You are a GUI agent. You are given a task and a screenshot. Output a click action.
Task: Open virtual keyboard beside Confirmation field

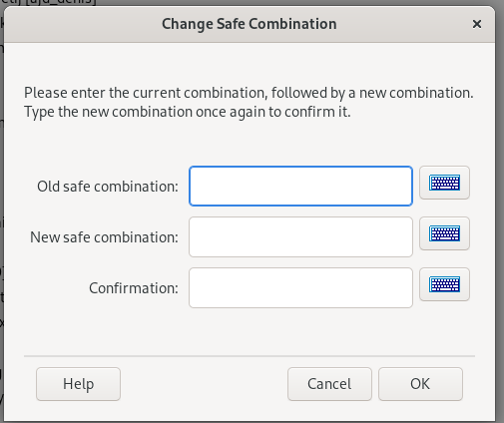444,284
